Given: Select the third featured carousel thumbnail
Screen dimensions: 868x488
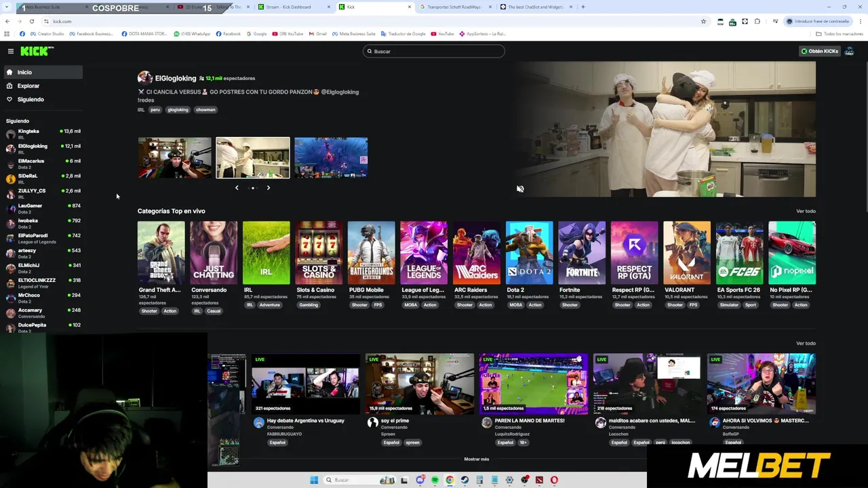Looking at the screenshot, I should tap(331, 158).
